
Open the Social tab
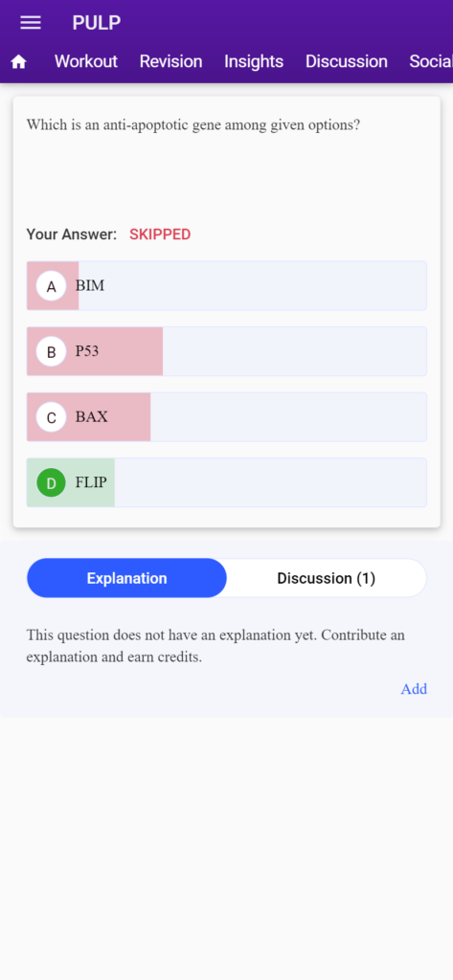pyautogui.click(x=431, y=61)
